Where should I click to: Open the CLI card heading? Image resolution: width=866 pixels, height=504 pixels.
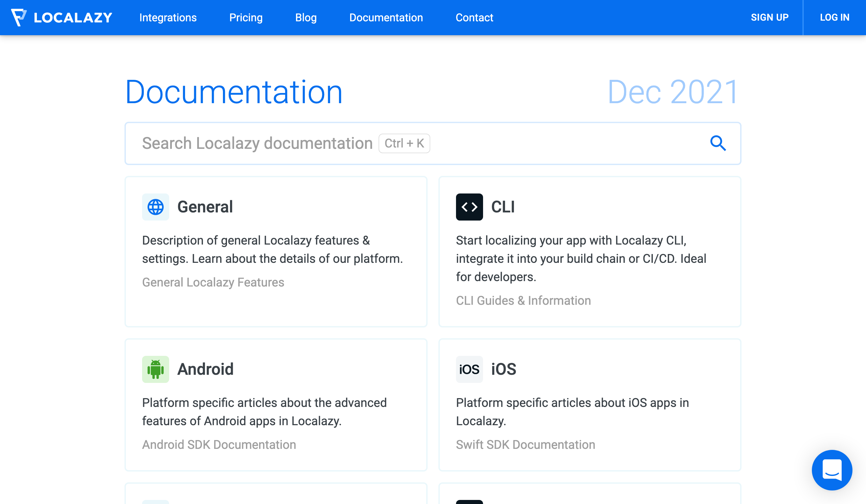503,207
